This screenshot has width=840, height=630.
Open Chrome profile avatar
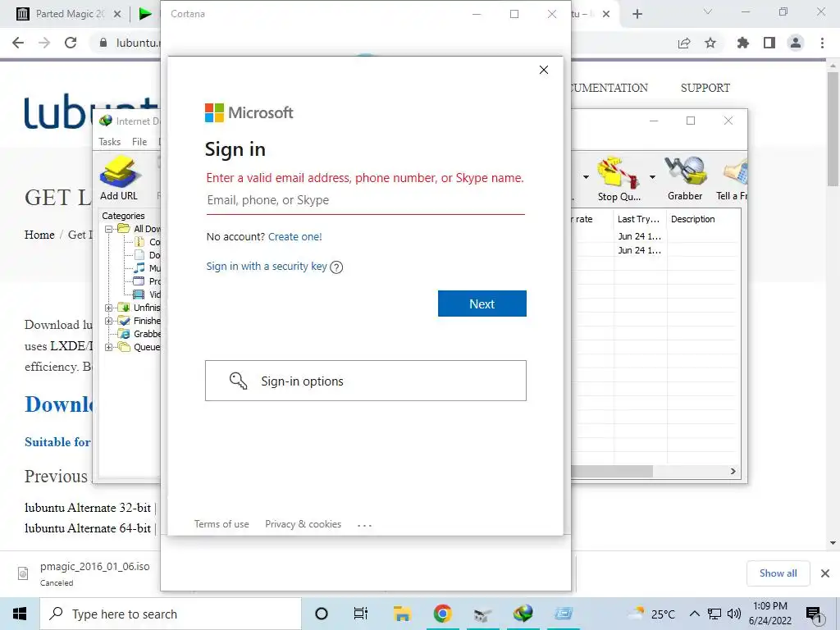tap(796, 43)
